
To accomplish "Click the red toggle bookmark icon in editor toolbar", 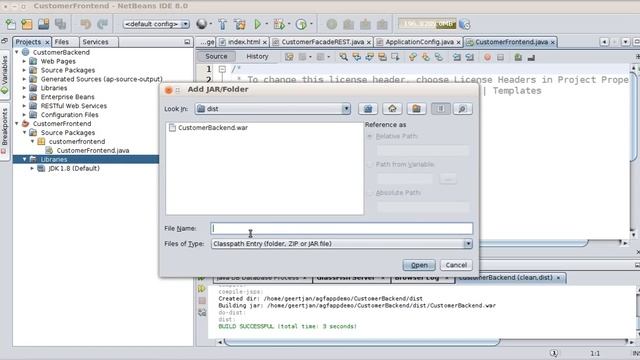I will [x=487, y=58].
